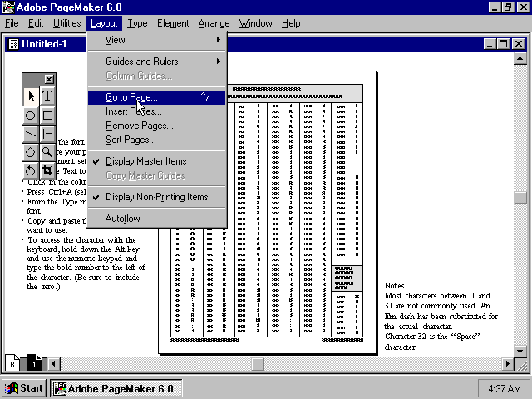Choose Autoflow from Layout menu

tap(157, 219)
